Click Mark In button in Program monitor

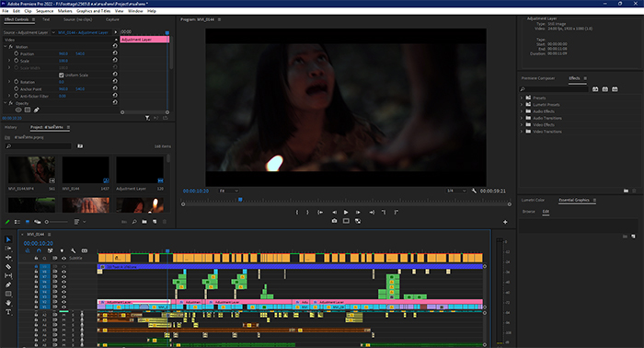tap(297, 212)
